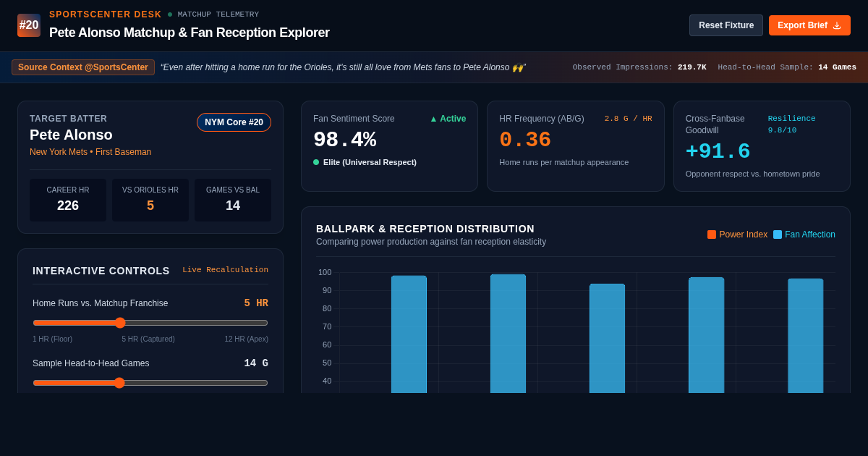Click the 5 HR slider value readout
Viewport: 868px width, 456px height.
pos(256,303)
